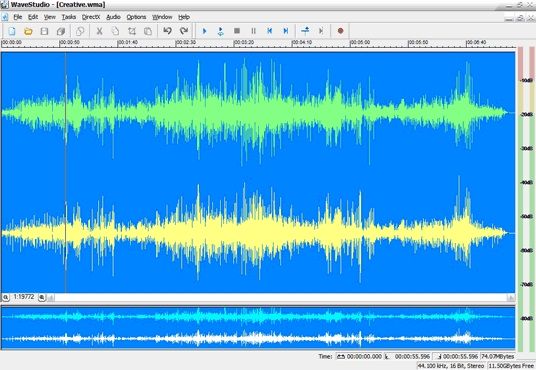Click the Play looped button
This screenshot has width=536, height=370.
coord(220,31)
